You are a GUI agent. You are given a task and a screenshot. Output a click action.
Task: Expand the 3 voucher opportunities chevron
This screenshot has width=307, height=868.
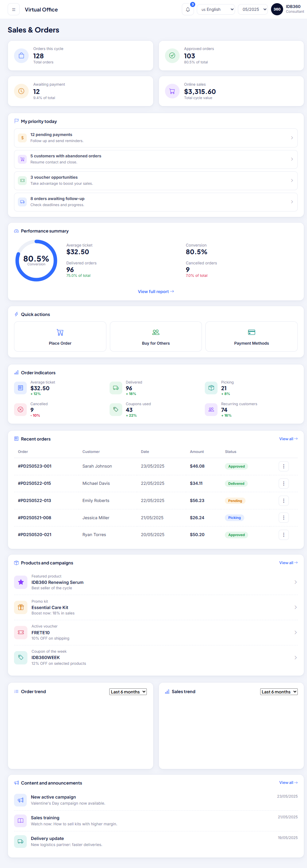pos(292,180)
